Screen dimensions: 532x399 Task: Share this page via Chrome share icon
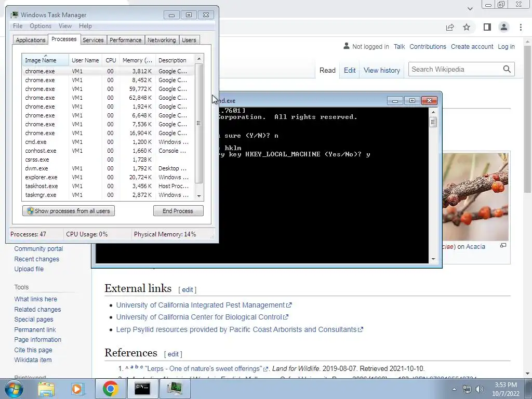tap(450, 27)
